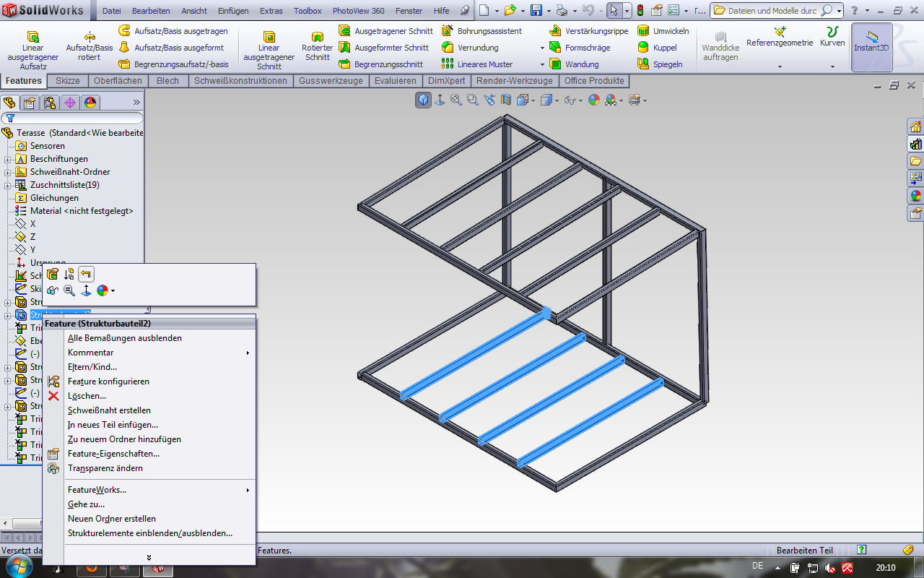The width and height of the screenshot is (924, 578).
Task: Expand the FeatureManager panel double chevron
Action: click(x=136, y=103)
